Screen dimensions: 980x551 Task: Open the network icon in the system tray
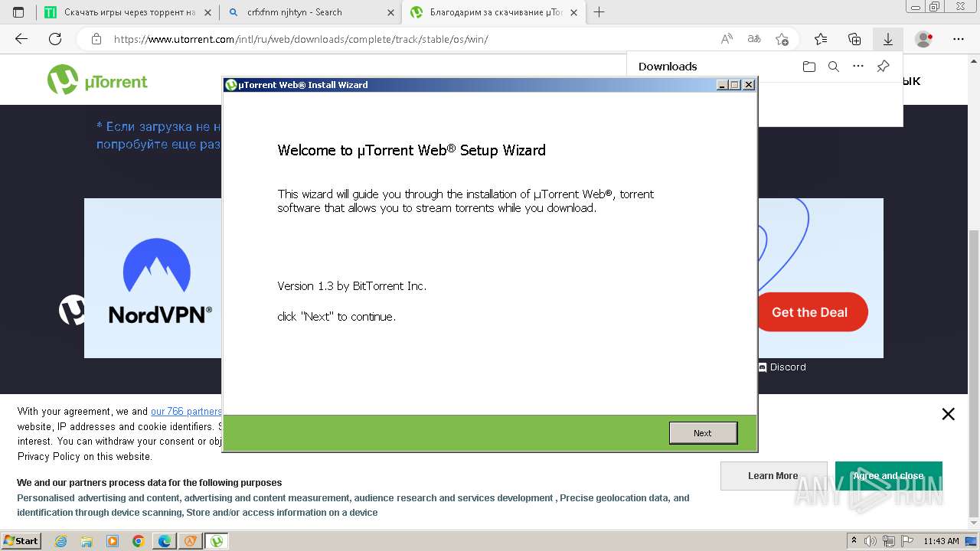tap(888, 541)
